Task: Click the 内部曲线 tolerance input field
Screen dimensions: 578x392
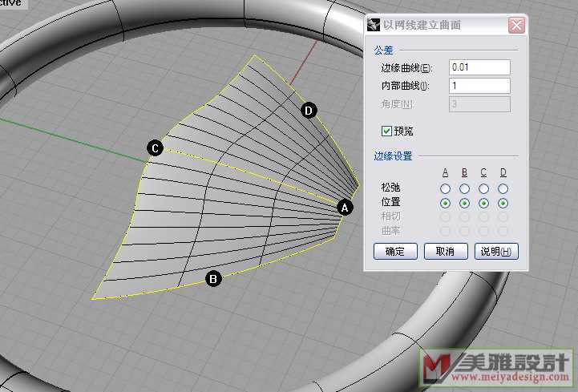Action: (479, 86)
